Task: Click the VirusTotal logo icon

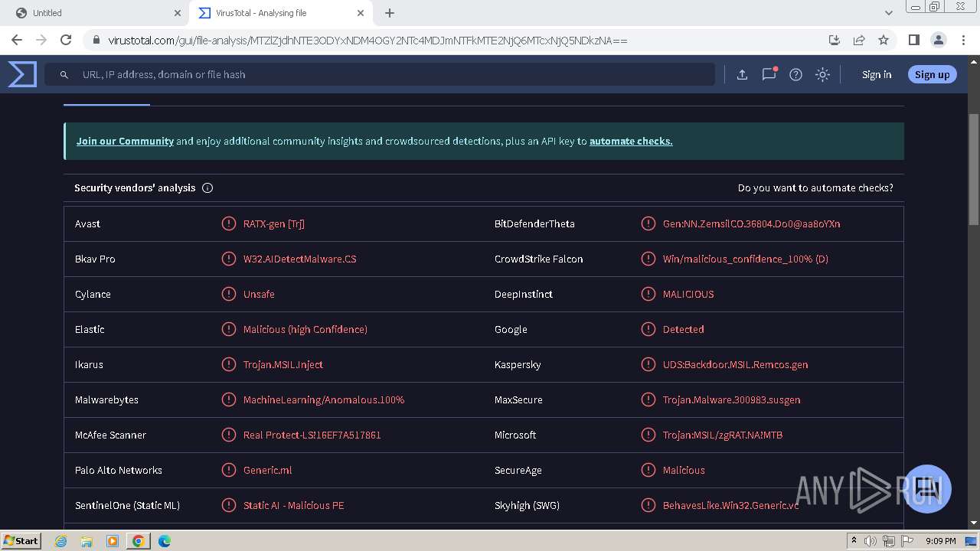Action: [x=22, y=74]
